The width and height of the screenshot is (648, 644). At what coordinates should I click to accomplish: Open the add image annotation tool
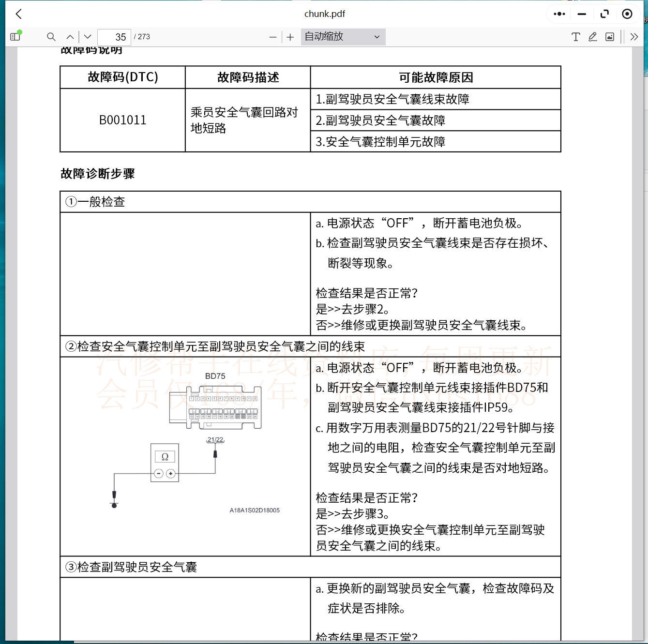609,37
